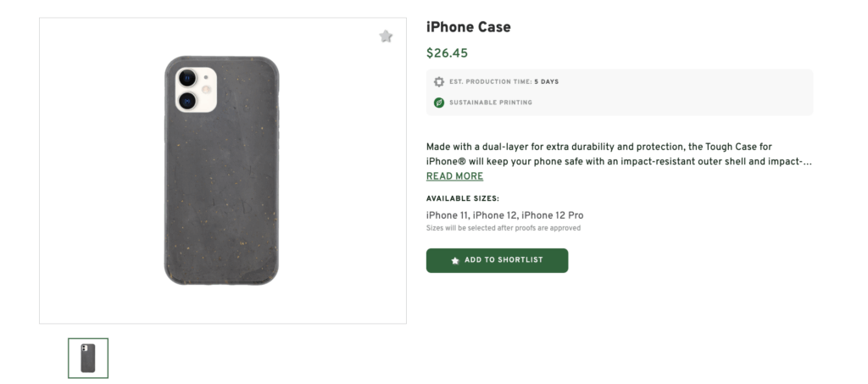
Task: Click the star favorite icon on product image
Action: coord(386,36)
